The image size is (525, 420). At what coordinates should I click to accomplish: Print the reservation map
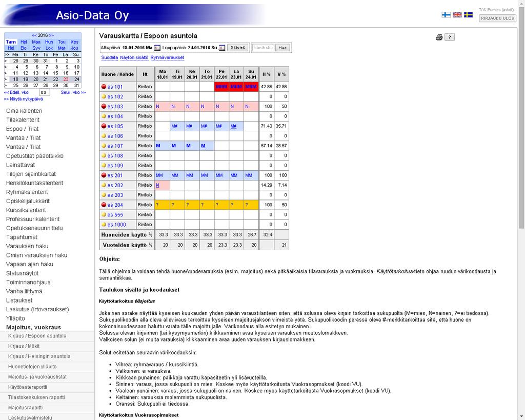click(439, 37)
